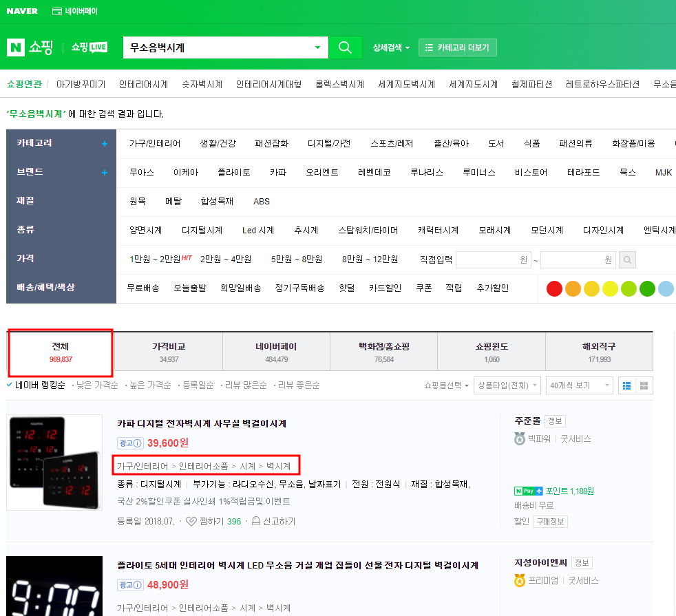This screenshot has width=676, height=616.
Task: Switch to grid view icon
Action: (x=644, y=385)
